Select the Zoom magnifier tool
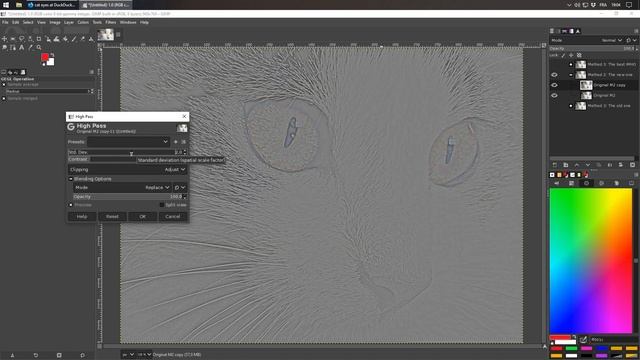Screen dimensions: 640x360 pyautogui.click(x=39, y=48)
